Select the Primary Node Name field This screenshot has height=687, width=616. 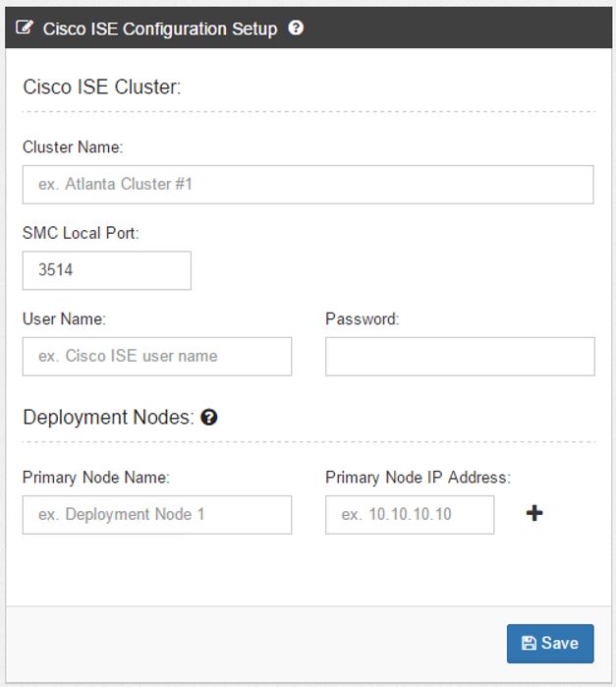[x=157, y=515]
